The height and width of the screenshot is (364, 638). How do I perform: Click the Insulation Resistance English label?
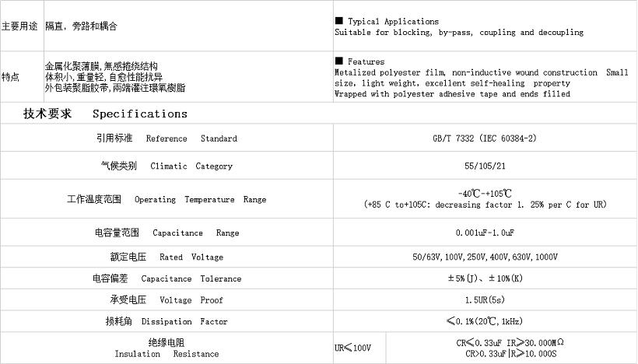point(167,354)
